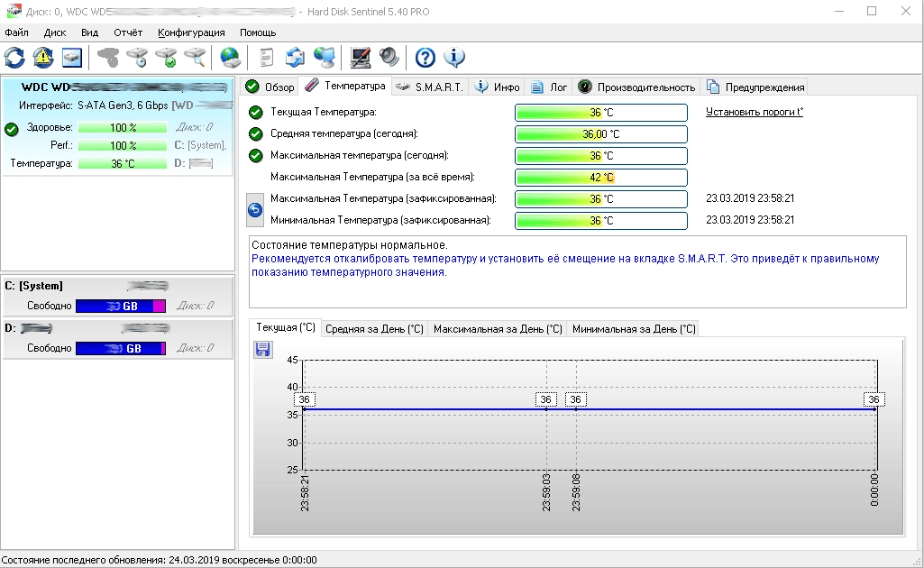Image resolution: width=924 pixels, height=568 pixels.
Task: Switch to Средняя за День (°C) graph tab
Action: point(374,329)
